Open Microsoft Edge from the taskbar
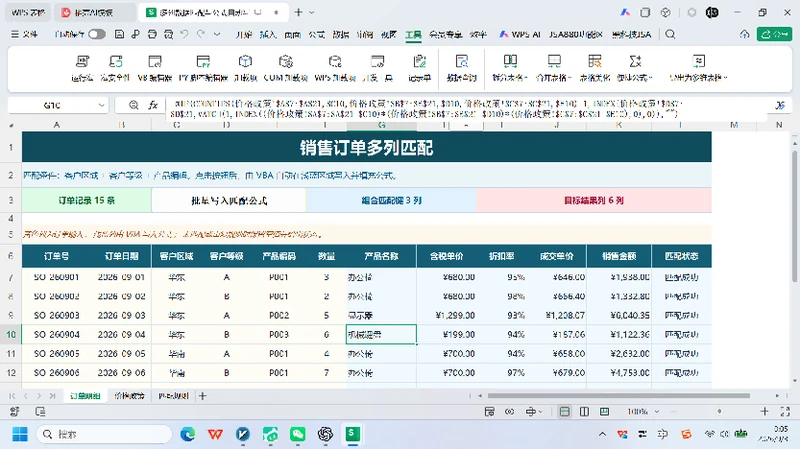Image resolution: width=800 pixels, height=449 pixels. pos(188,434)
